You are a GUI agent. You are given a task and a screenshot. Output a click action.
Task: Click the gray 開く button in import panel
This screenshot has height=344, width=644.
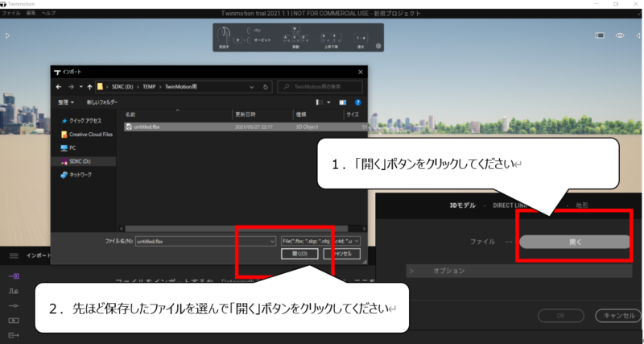coord(575,242)
